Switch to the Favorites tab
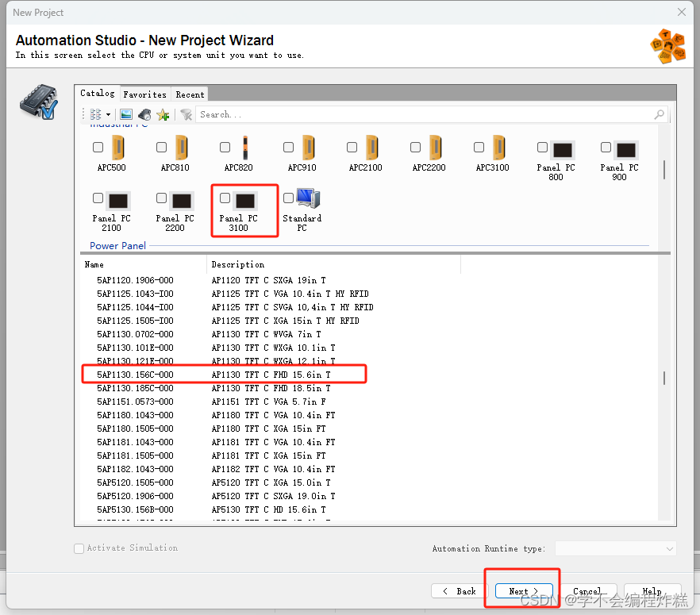The width and height of the screenshot is (700, 615). pyautogui.click(x=144, y=94)
